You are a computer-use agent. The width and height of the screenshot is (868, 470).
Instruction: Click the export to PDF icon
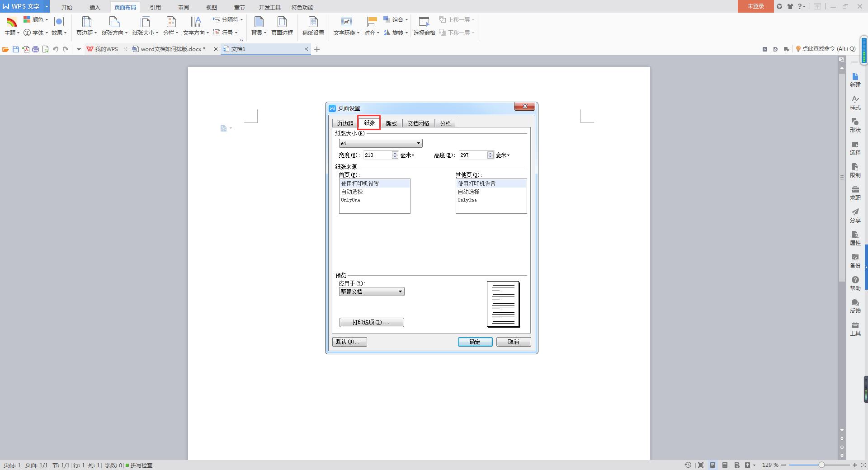point(26,49)
